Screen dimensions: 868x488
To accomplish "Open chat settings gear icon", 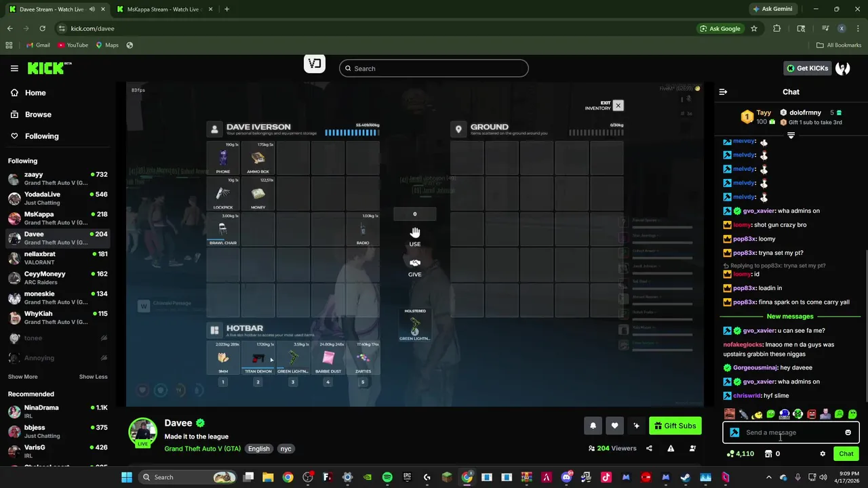I will coord(823,454).
